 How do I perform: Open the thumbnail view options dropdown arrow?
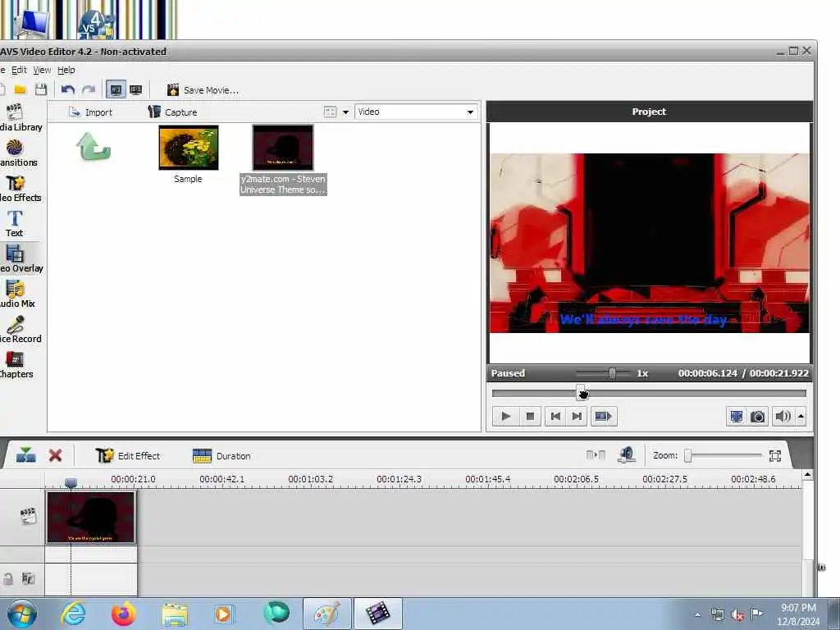(x=345, y=112)
